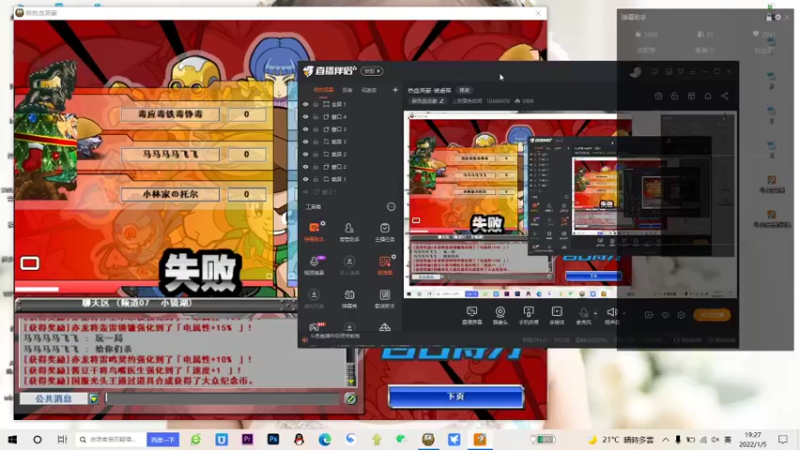
Task: Select third scene tab
Action: pos(369,90)
